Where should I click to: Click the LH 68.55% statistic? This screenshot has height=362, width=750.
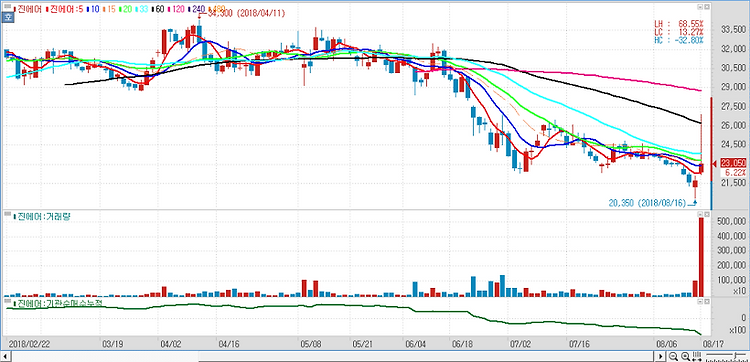[x=679, y=23]
